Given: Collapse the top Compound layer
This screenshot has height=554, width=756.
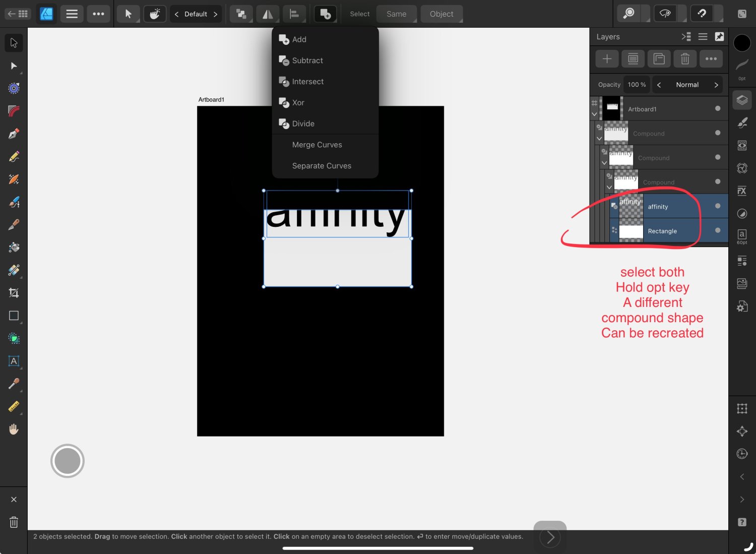Looking at the screenshot, I should pyautogui.click(x=599, y=138).
